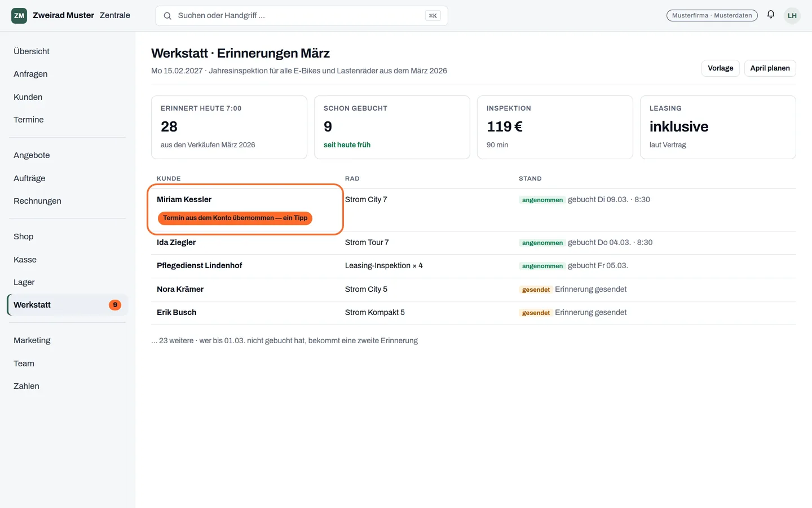Open the LH user avatar
Image resolution: width=812 pixels, height=508 pixels.
(792, 16)
